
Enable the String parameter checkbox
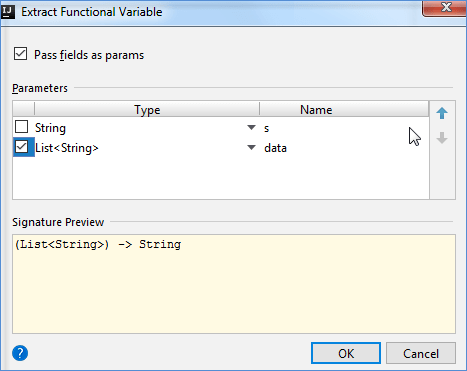click(x=21, y=127)
